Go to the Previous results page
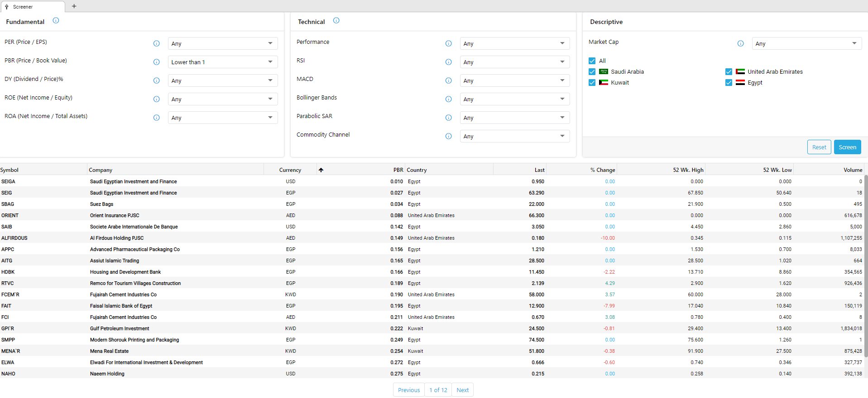Screen dimensions: 868x398 point(409,390)
